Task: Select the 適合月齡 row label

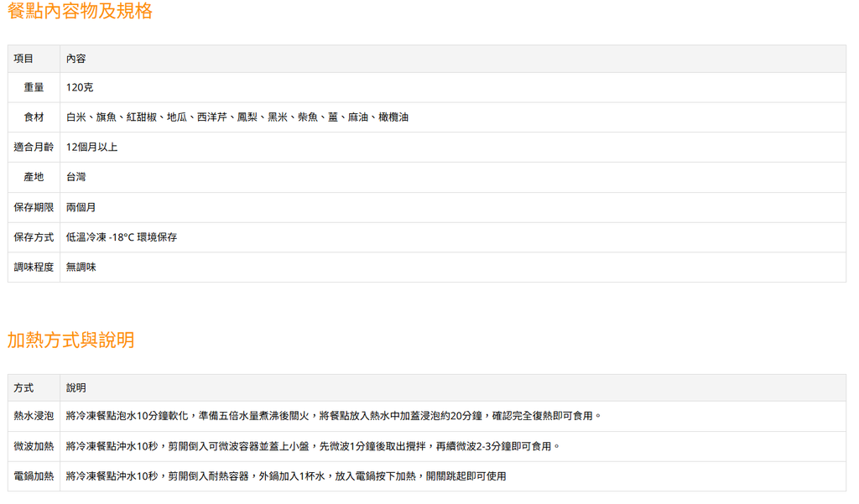Action: coord(34,148)
